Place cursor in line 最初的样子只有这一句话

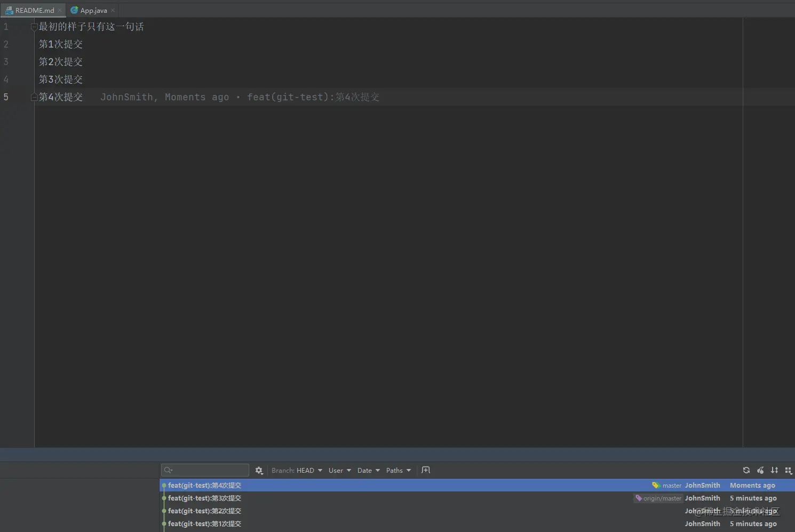(x=91, y=27)
